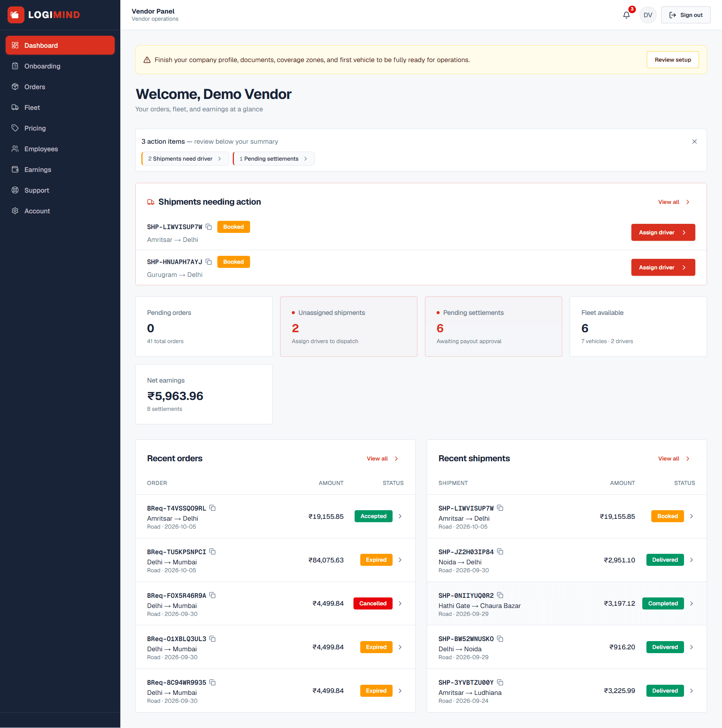Copy shipment ID SHP-3YVBTZU00Y
This screenshot has height=728, width=722.
click(x=500, y=682)
